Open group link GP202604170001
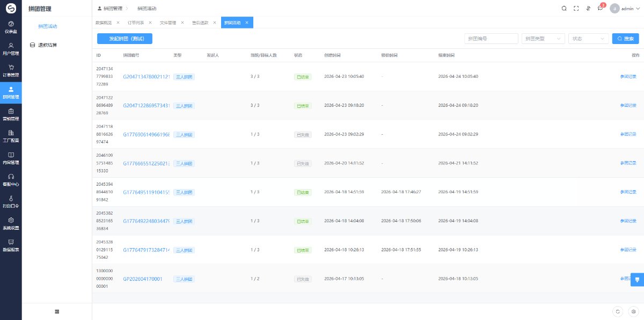 pos(143,279)
